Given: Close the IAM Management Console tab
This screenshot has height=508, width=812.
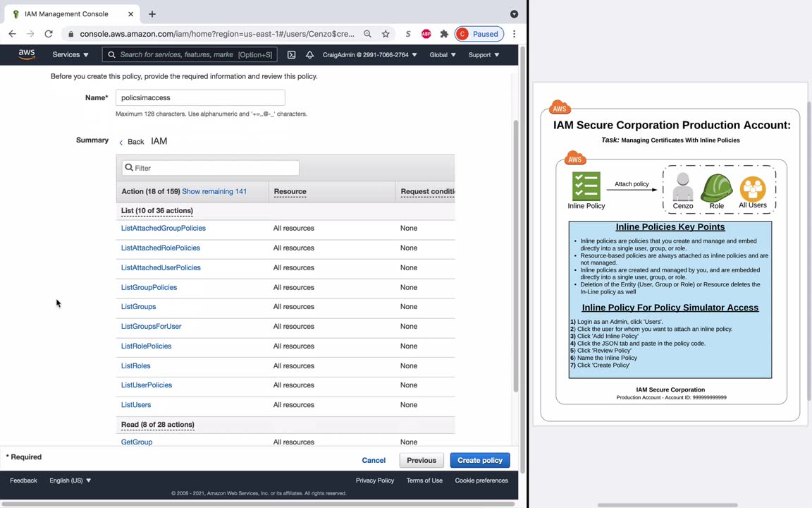Looking at the screenshot, I should coord(130,14).
